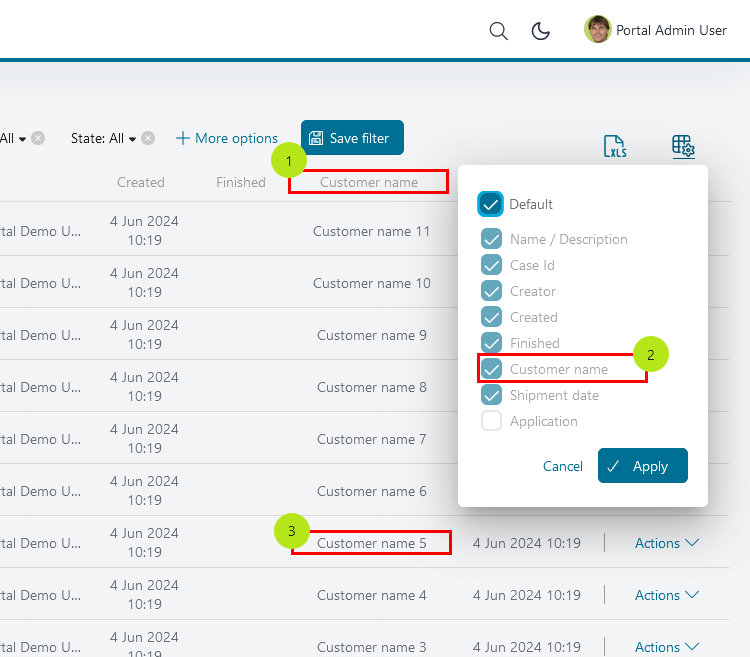Toggle the Default checkbox

coord(490,204)
